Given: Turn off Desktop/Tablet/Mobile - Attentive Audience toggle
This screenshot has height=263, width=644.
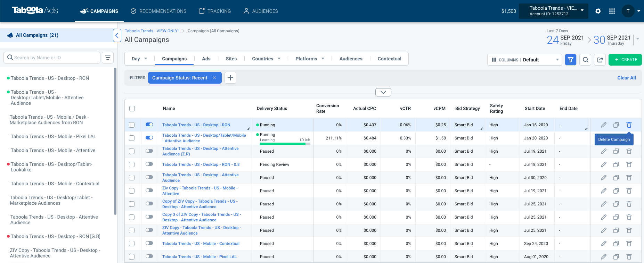Looking at the screenshot, I should 149,138.
